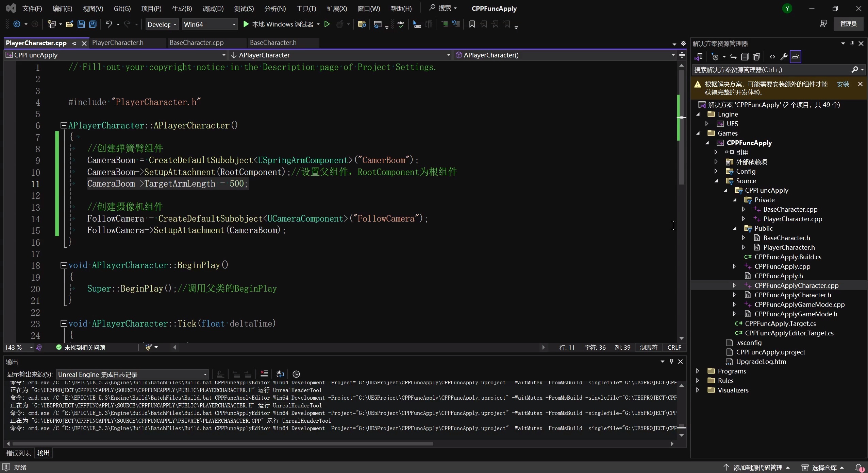Toggle a bookmark using the toolbar bookmark icon
Screen dimensions: 868x473
(x=471, y=24)
